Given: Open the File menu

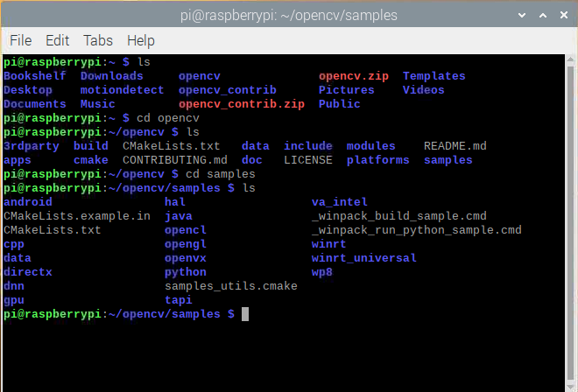Looking at the screenshot, I should [x=21, y=40].
